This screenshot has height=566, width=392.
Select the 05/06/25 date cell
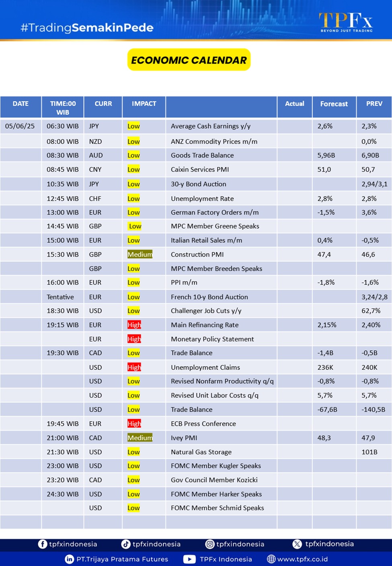point(20,126)
